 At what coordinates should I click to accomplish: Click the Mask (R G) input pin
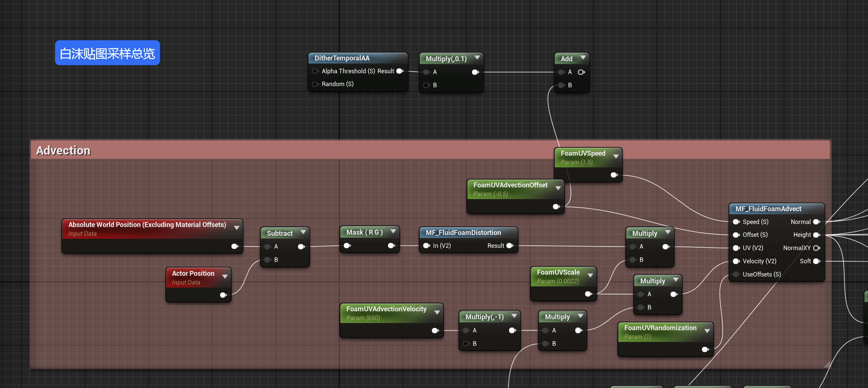(347, 246)
